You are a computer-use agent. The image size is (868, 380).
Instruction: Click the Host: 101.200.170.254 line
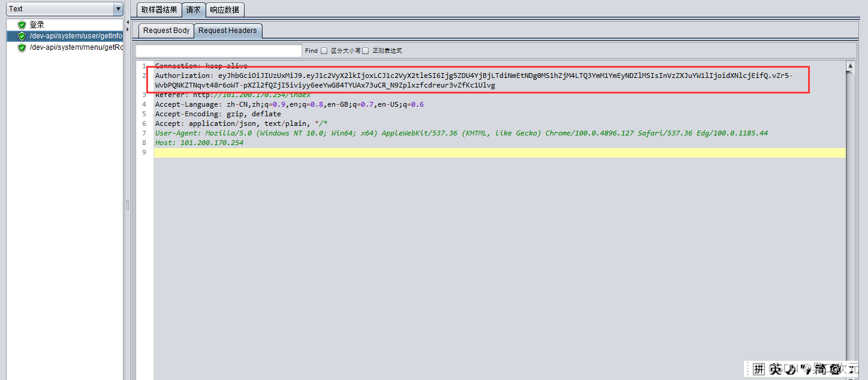pyautogui.click(x=199, y=143)
